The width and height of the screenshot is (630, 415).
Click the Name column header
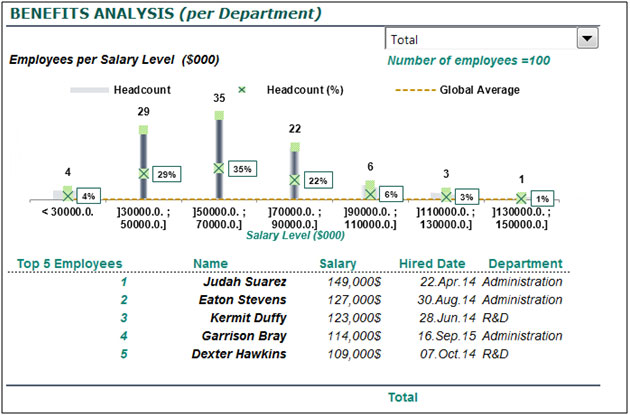point(211,264)
